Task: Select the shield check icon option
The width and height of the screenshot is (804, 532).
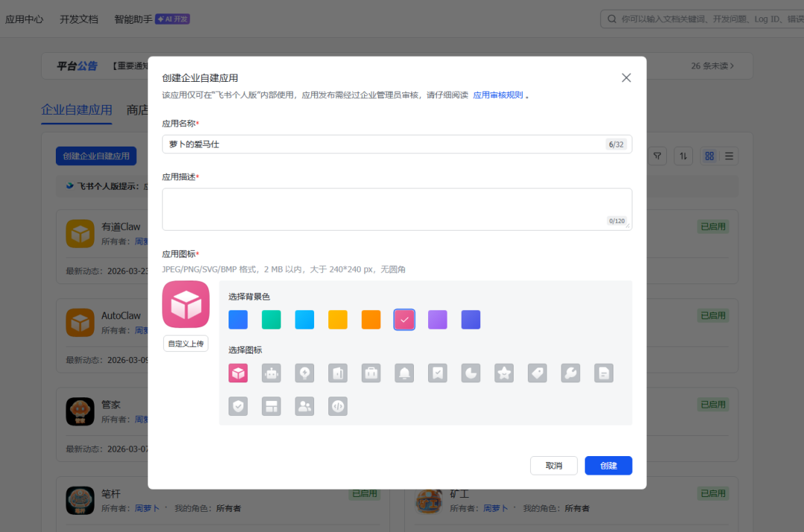Action: pos(238,406)
